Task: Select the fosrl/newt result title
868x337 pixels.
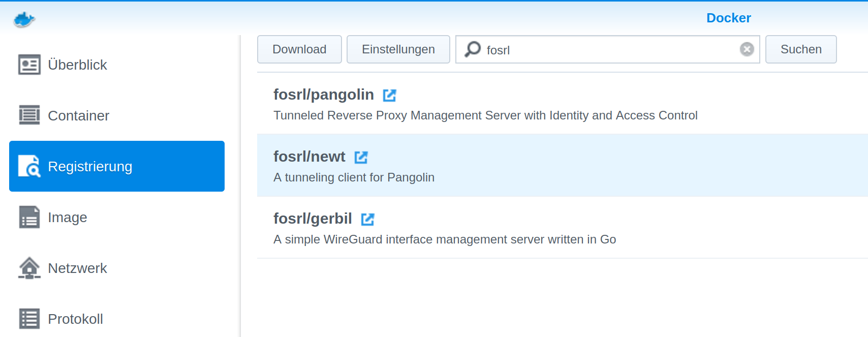Action: pyautogui.click(x=309, y=157)
